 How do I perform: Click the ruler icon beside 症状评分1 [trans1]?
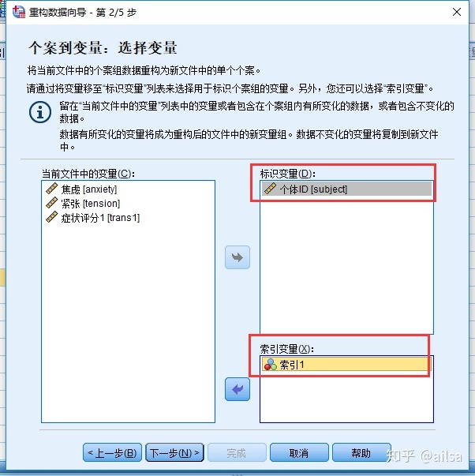tap(51, 217)
